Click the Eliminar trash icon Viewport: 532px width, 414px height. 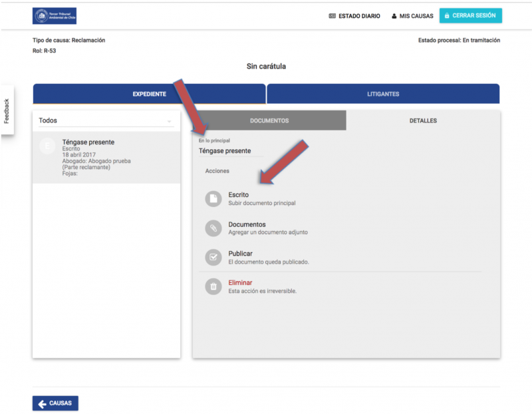pos(213,286)
